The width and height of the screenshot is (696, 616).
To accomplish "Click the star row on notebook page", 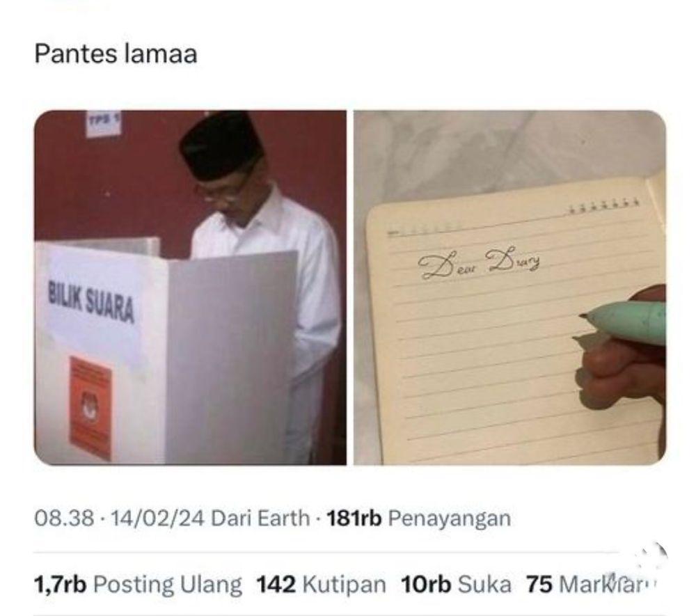I will tap(604, 207).
